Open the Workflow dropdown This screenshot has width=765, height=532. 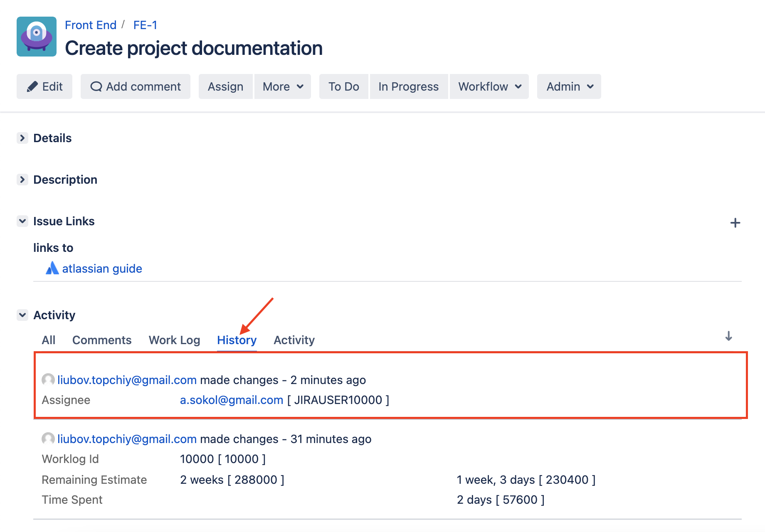489,86
